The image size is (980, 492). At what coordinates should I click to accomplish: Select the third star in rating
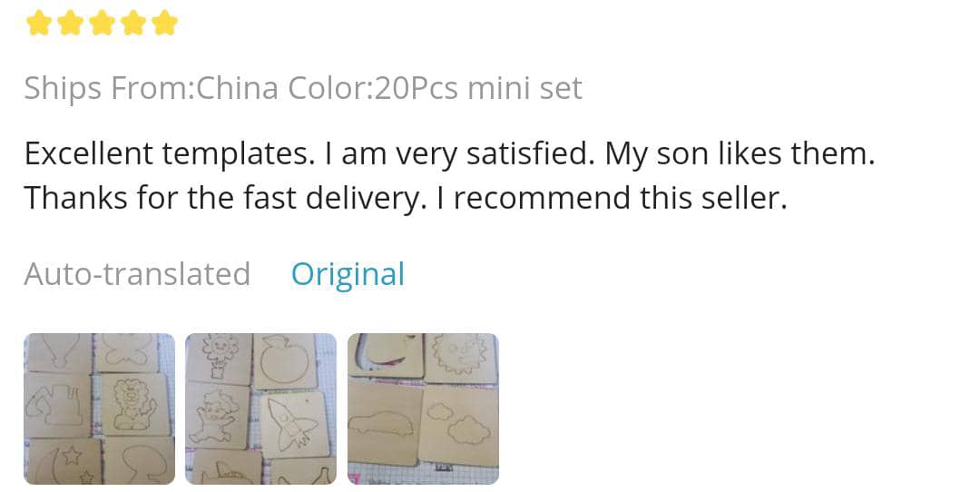(x=102, y=23)
